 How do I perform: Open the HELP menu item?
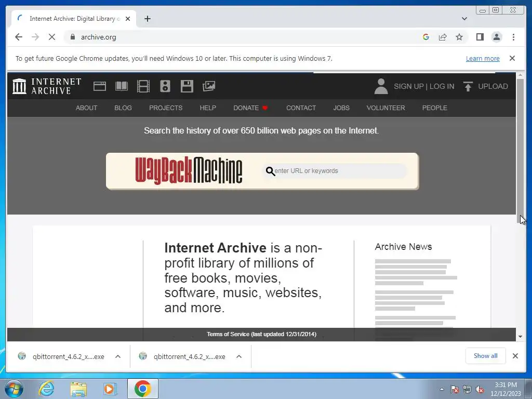click(208, 108)
